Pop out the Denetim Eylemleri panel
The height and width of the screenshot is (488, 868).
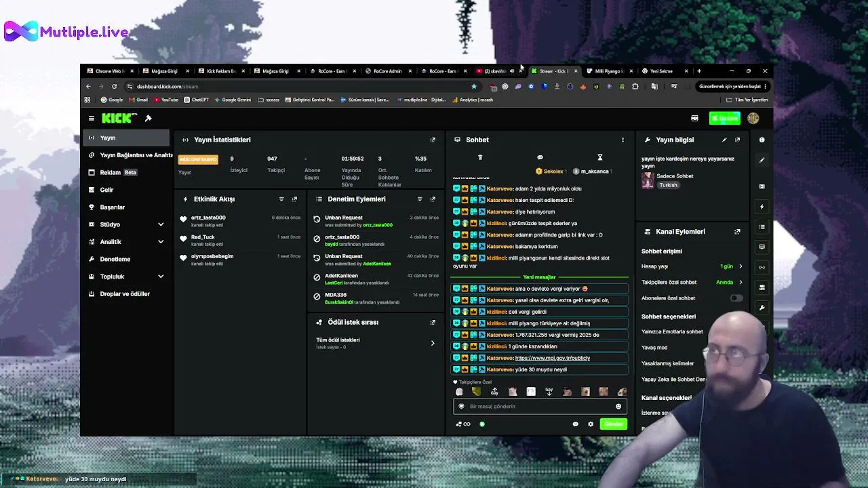click(x=433, y=199)
